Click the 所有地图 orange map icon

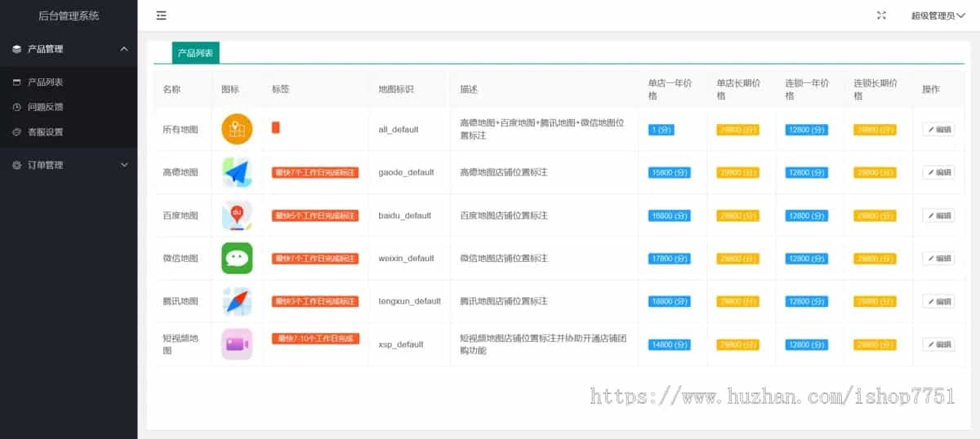click(x=237, y=129)
